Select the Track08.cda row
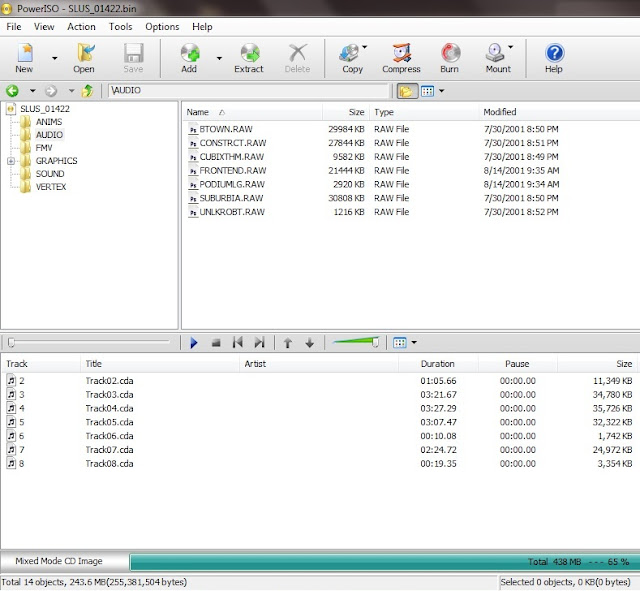640x591 pixels. point(319,464)
